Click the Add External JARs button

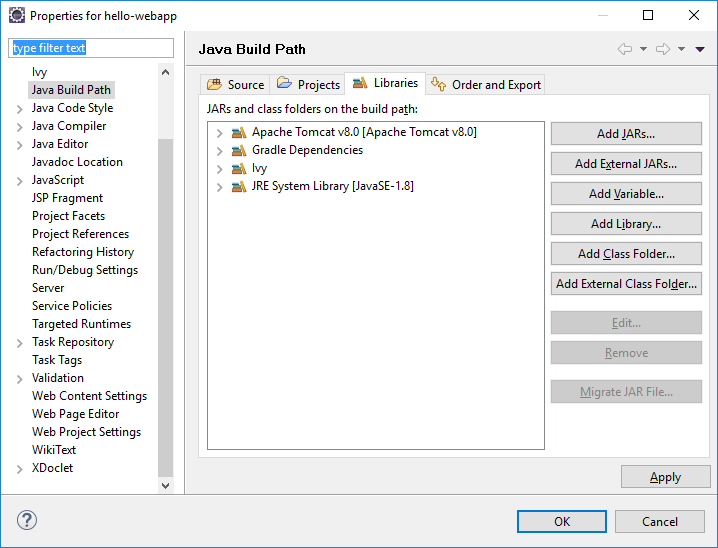pyautogui.click(x=626, y=164)
